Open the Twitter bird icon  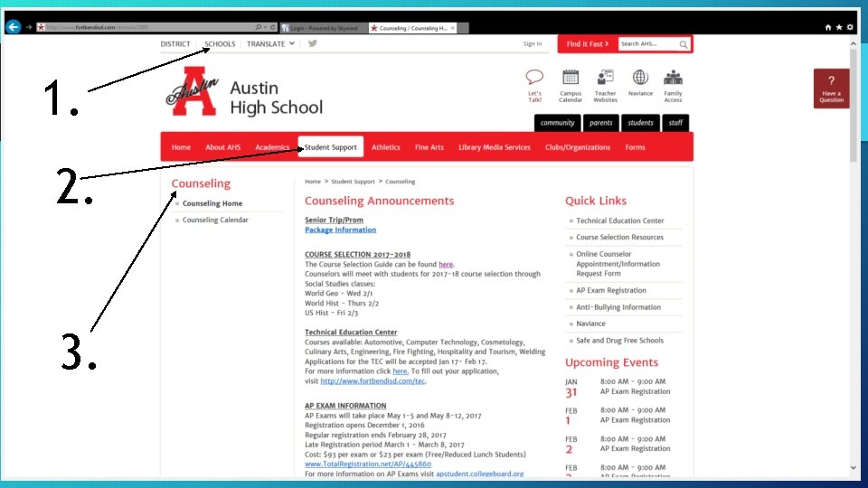point(312,43)
